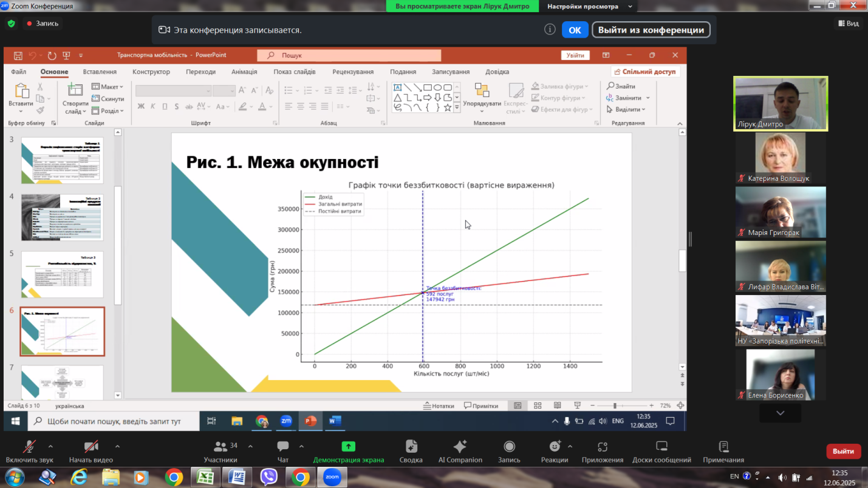Image resolution: width=868 pixels, height=488 pixels.
Task: Open the Zoom Chat panel
Action: [x=283, y=447]
